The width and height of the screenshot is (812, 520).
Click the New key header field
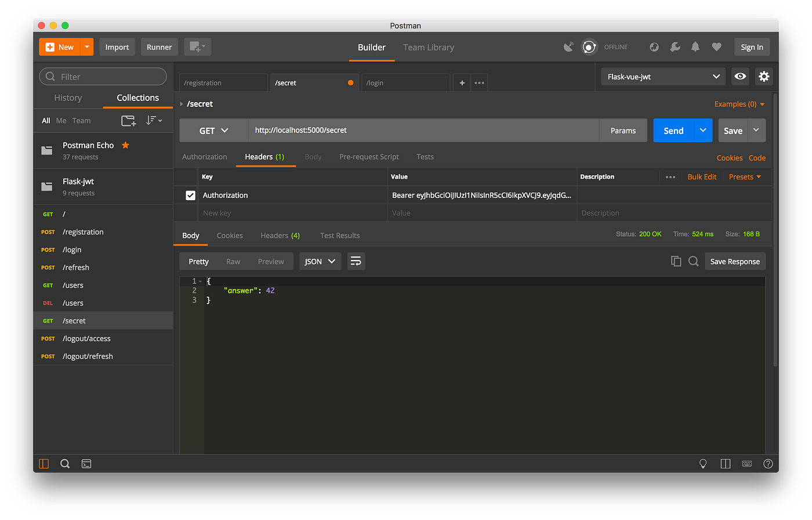[293, 213]
